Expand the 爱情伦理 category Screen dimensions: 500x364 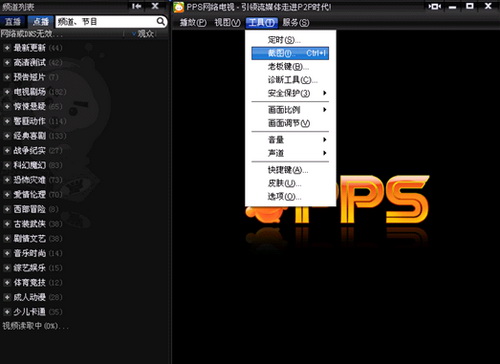click(6, 195)
